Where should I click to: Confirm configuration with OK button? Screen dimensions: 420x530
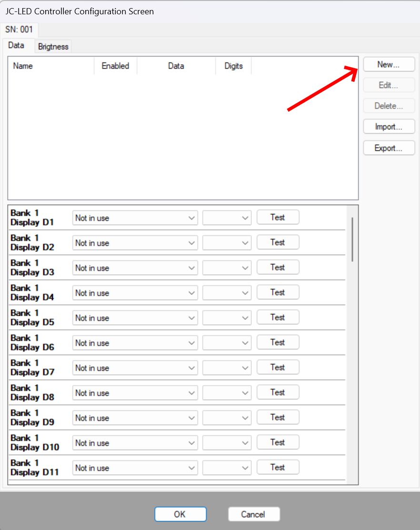coord(180,514)
